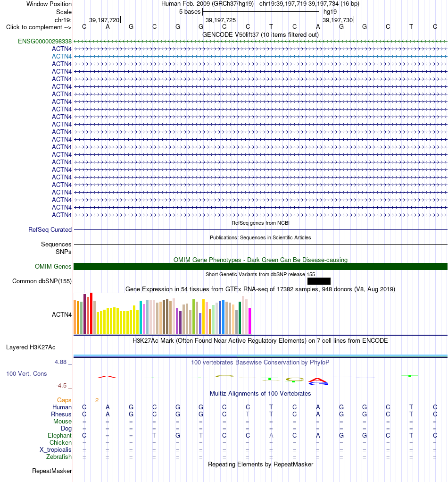This screenshot has width=448, height=482.
Task: Open the RefSeq Curated track label
Action: pyautogui.click(x=50, y=229)
